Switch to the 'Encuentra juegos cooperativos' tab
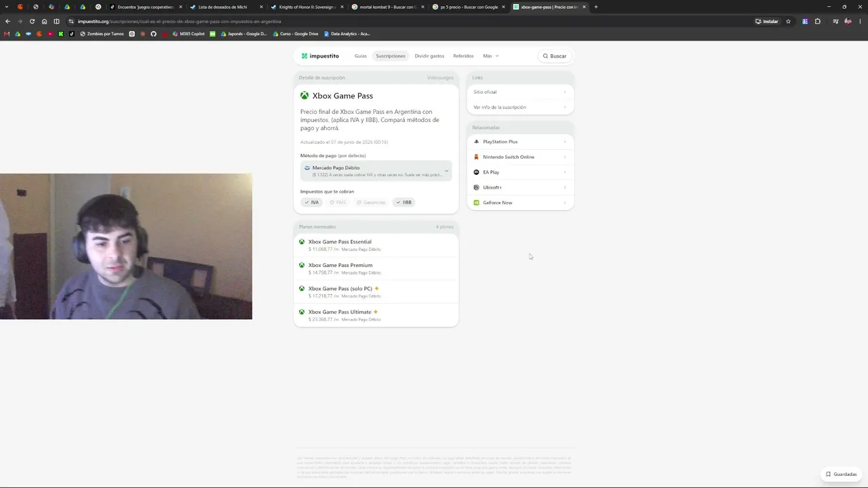Viewport: 868px width, 488px height. coord(146,7)
